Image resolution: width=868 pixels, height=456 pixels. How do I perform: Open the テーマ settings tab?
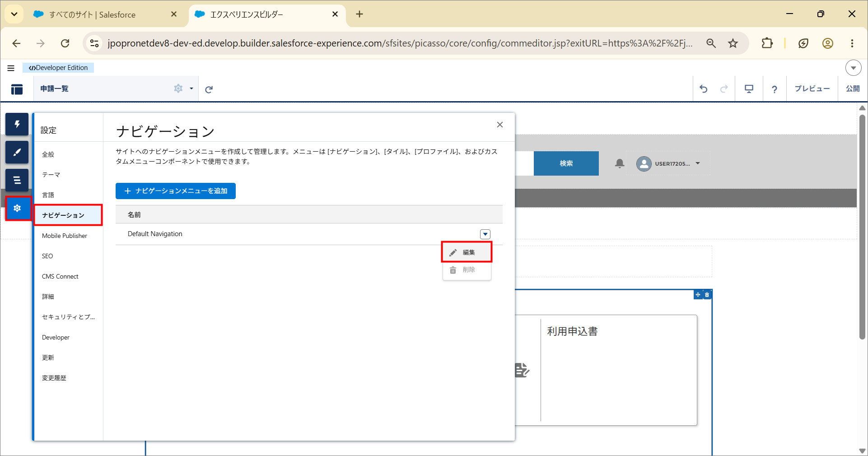pyautogui.click(x=51, y=175)
